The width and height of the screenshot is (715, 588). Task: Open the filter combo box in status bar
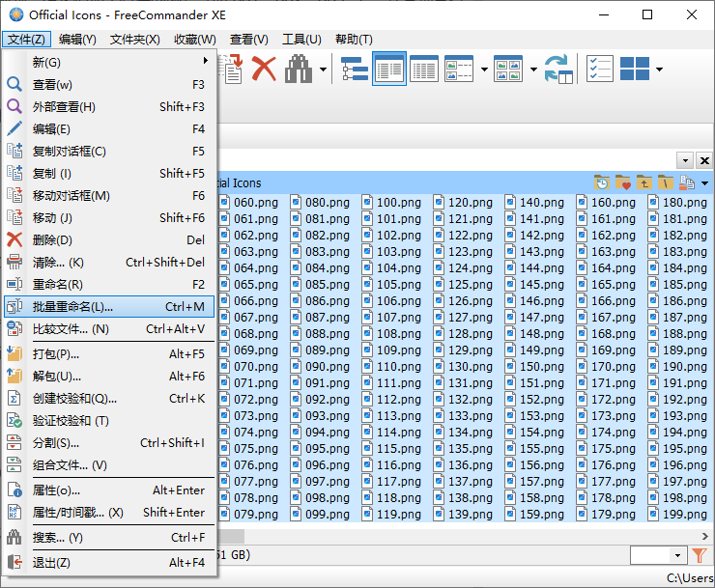657,555
